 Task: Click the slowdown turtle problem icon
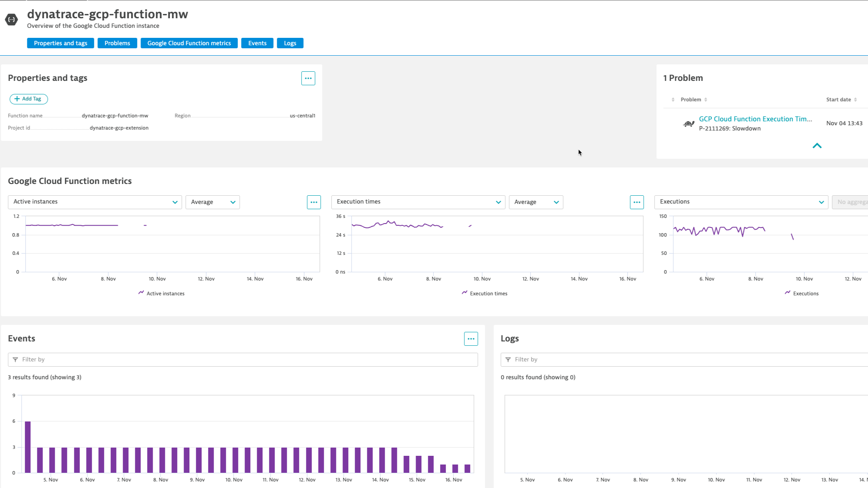689,124
